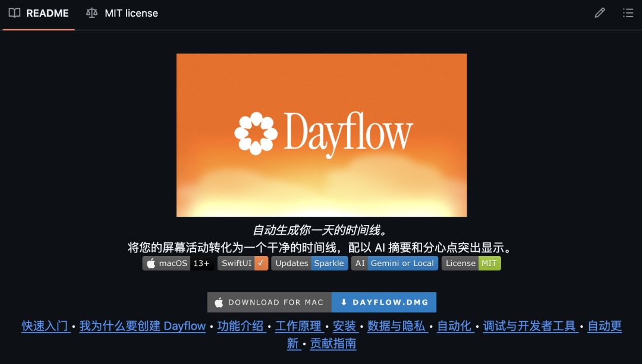Open the 快速入门 link
The image size is (642, 364).
pos(45,326)
